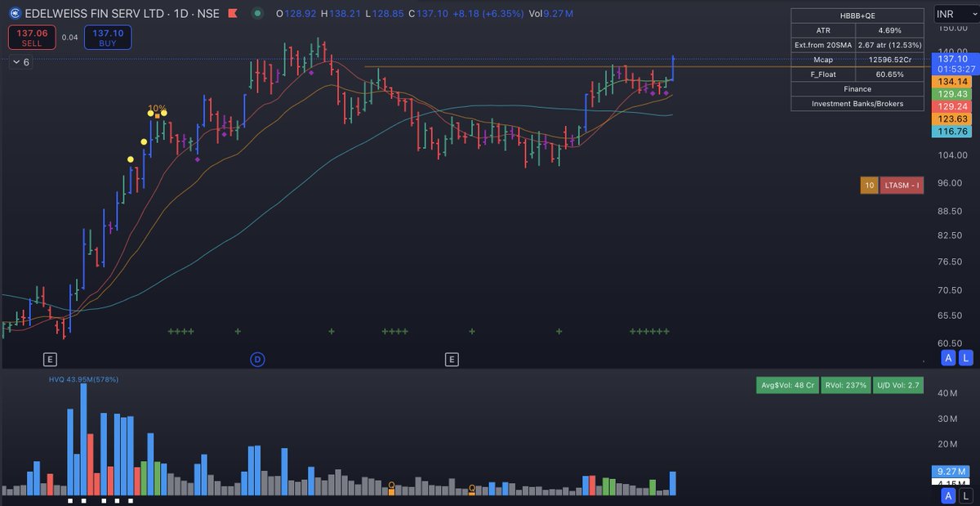Viewport: 980px width, 506px height.
Task: Click the Mcap label cell
Action: (x=823, y=60)
